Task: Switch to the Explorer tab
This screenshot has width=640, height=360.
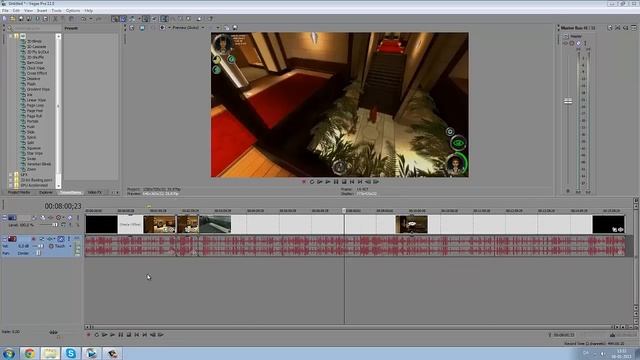Action: tap(46, 192)
